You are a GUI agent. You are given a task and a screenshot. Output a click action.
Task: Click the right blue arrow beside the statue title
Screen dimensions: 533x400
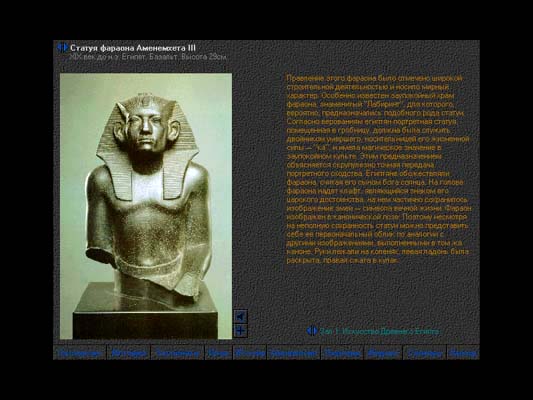point(65,48)
